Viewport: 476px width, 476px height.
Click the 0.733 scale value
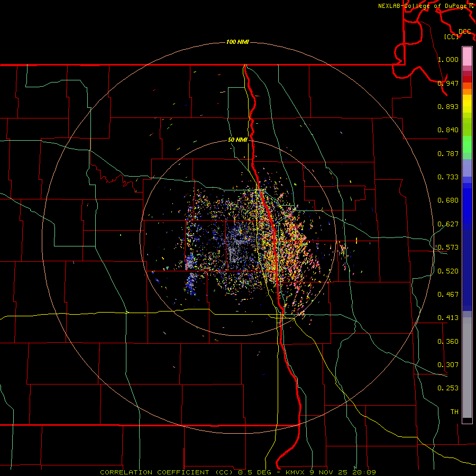[448, 177]
